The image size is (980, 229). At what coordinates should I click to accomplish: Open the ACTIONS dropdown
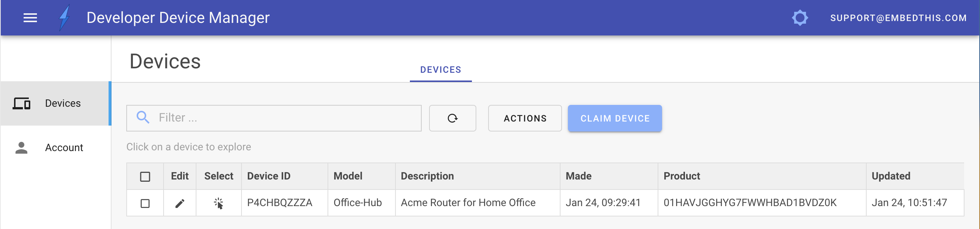point(525,118)
